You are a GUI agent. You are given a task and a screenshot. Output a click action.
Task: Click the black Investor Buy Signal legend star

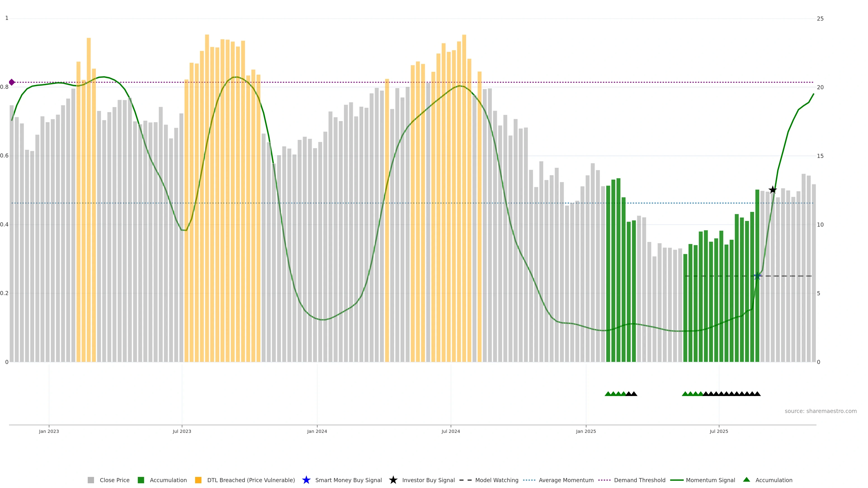click(x=393, y=480)
